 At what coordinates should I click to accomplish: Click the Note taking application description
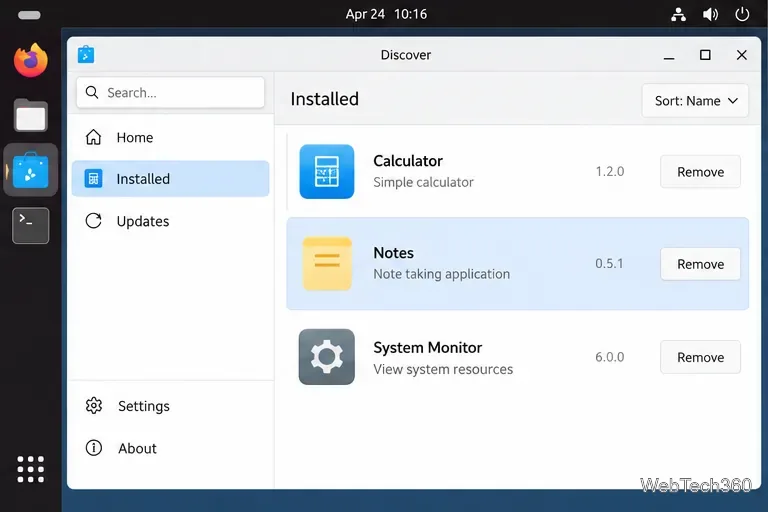coord(441,274)
